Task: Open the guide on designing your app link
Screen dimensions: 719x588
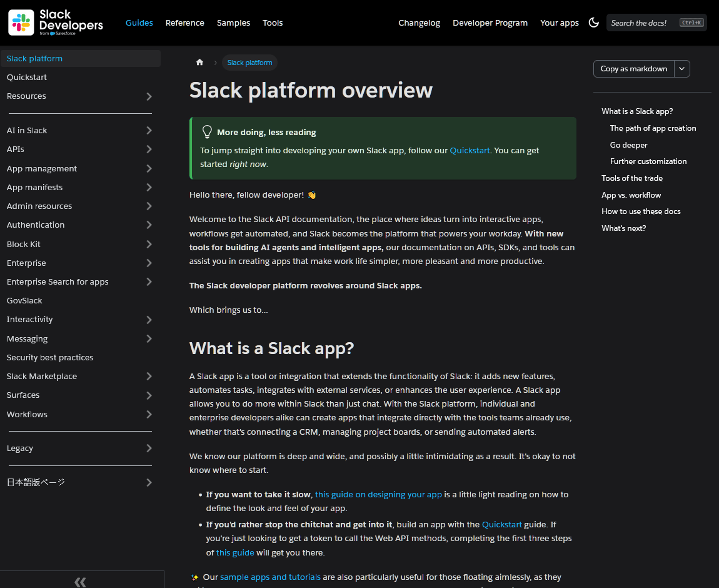Action: pos(378,494)
